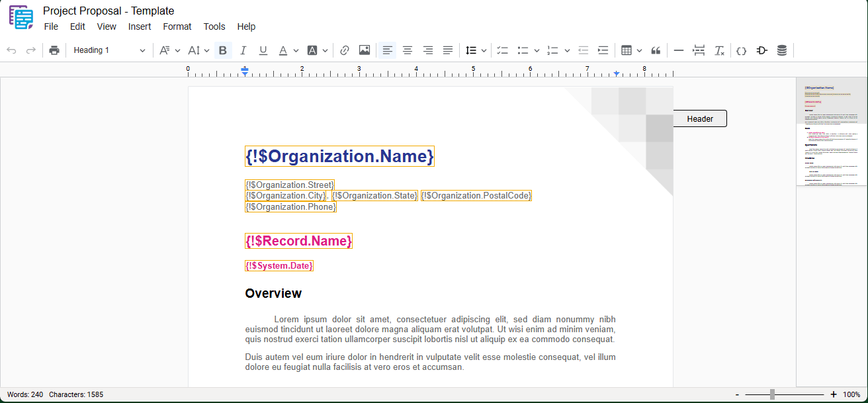Open the Help menu
The height and width of the screenshot is (403, 868).
(x=246, y=26)
